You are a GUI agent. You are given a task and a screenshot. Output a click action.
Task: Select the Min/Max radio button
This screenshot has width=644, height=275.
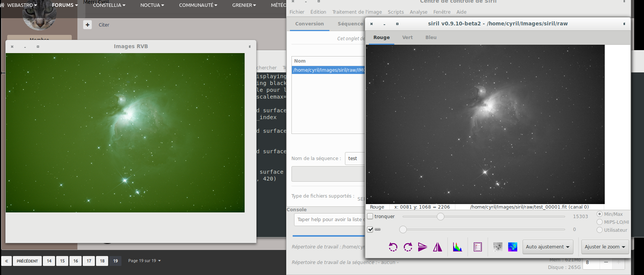600,214
